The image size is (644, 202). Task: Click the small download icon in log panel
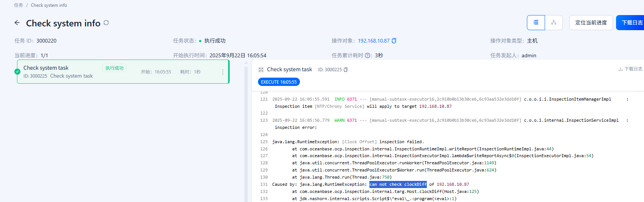coord(620,69)
